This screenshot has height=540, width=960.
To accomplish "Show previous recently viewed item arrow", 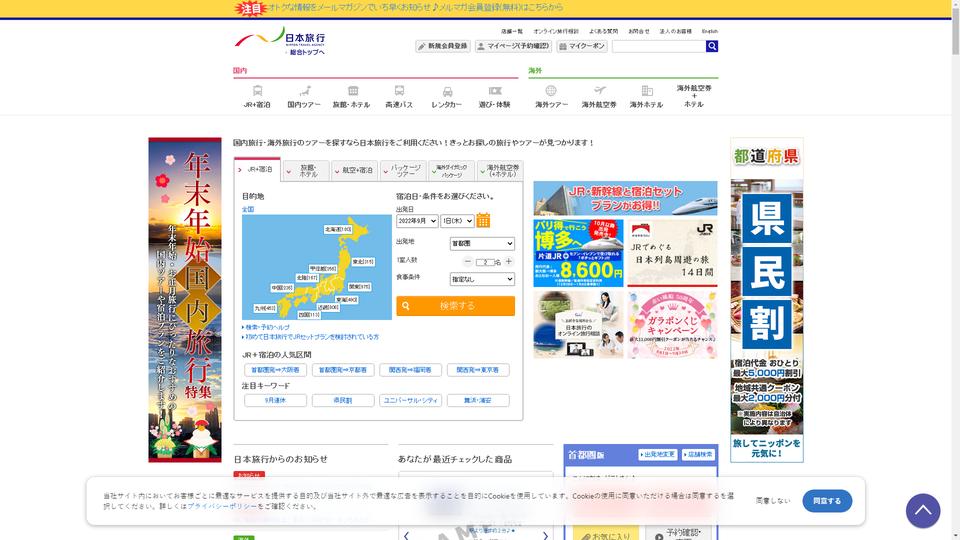I will coord(407,536).
